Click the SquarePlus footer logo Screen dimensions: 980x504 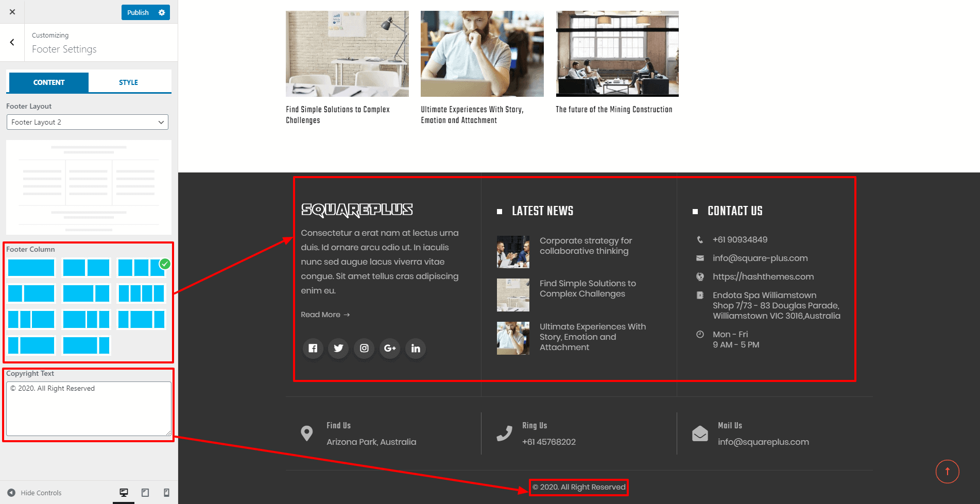point(357,210)
